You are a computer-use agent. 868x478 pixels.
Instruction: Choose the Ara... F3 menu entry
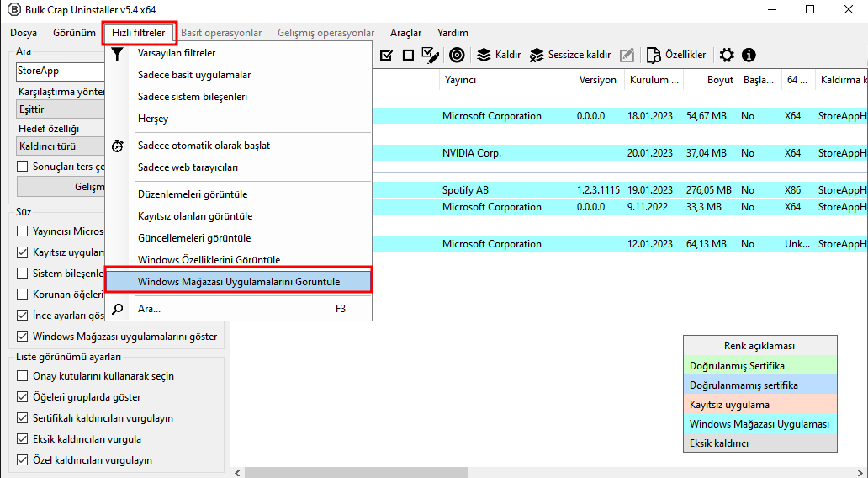tap(238, 309)
